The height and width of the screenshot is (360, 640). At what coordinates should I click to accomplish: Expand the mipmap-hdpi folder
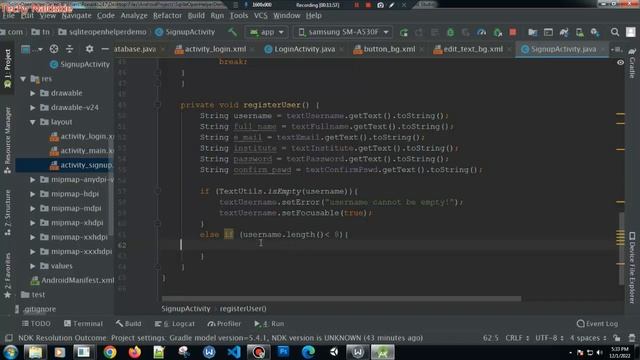pyautogui.click(x=33, y=194)
